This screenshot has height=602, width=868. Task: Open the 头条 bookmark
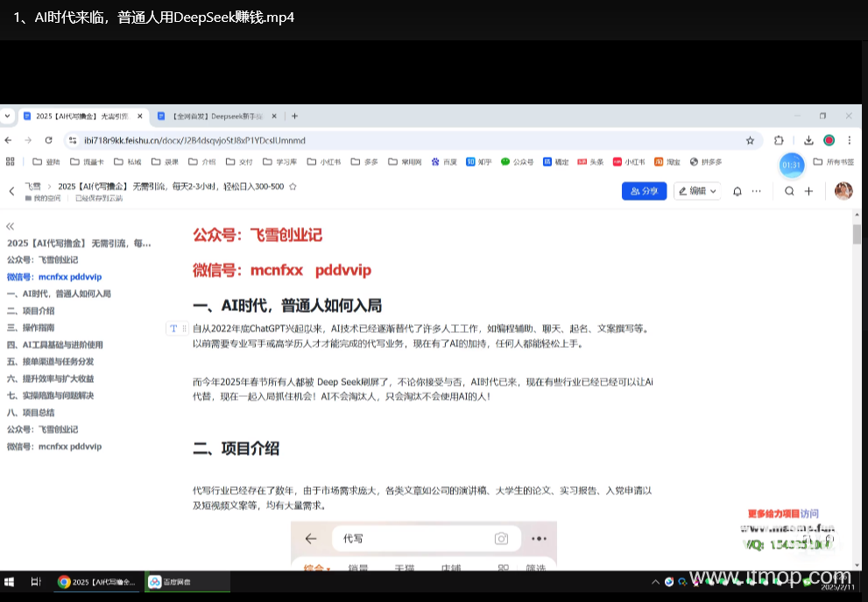pos(590,162)
